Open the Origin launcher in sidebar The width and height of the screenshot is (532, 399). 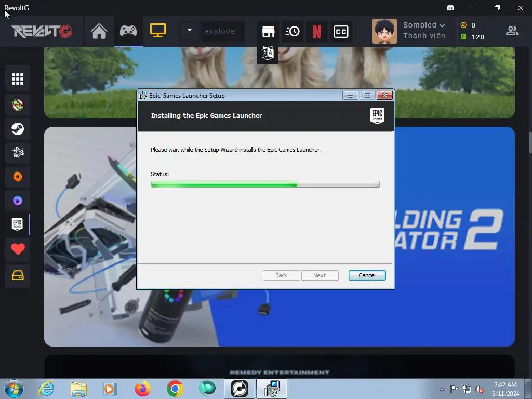coord(18,177)
